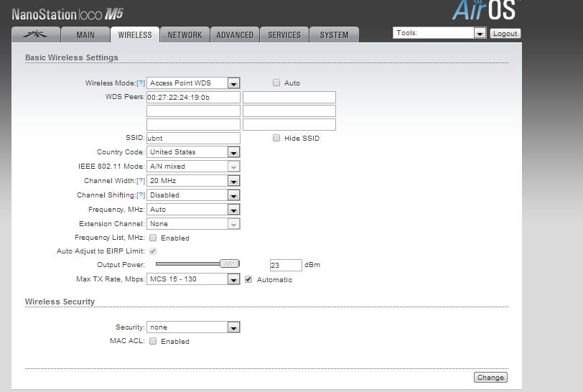Open the Channel Width dropdown
Screen dimensions: 583x392
[193, 181]
